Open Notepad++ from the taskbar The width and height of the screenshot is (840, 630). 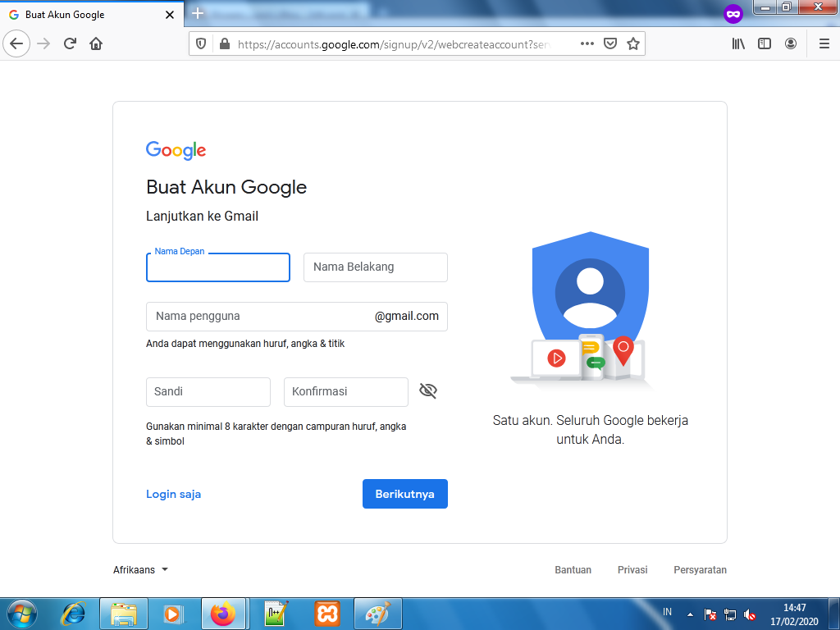[276, 614]
